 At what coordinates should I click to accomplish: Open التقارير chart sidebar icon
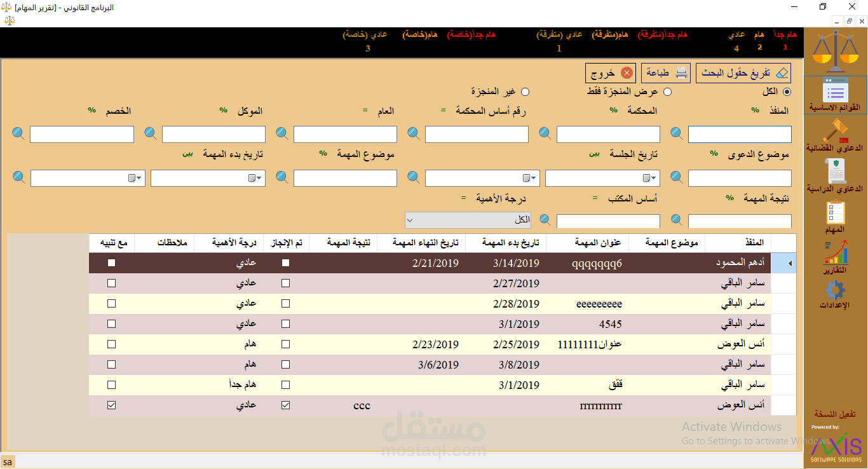point(835,257)
